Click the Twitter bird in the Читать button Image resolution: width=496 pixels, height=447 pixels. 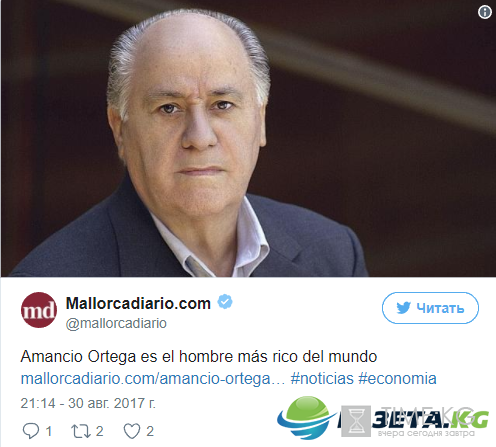[403, 308]
